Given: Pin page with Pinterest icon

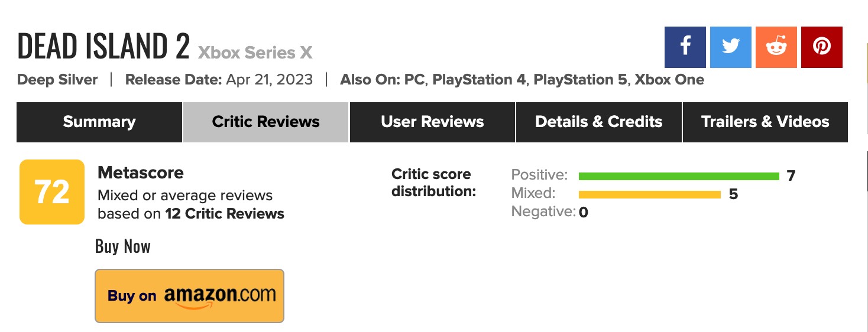Looking at the screenshot, I should click(822, 47).
